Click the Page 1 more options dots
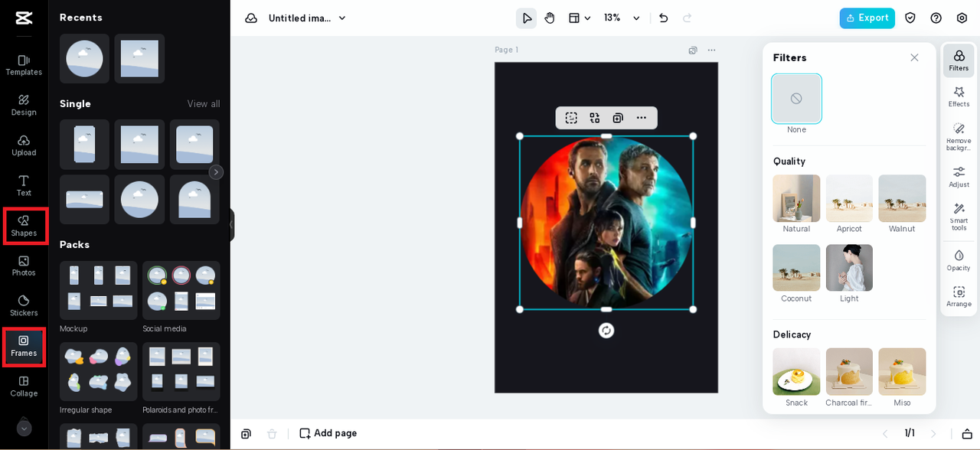 (x=712, y=51)
